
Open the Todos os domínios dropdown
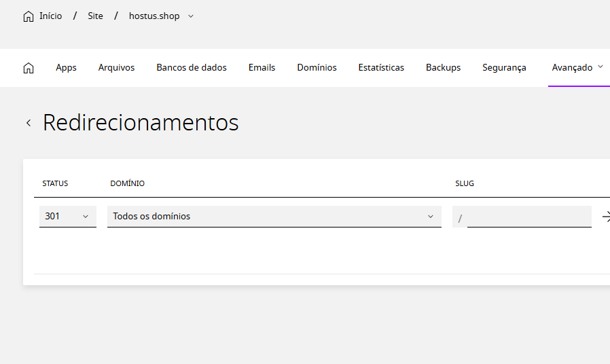(274, 216)
